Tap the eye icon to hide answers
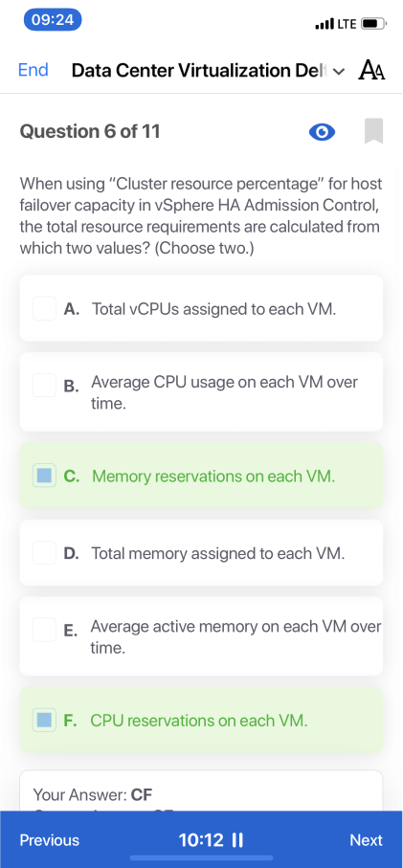 (x=322, y=132)
